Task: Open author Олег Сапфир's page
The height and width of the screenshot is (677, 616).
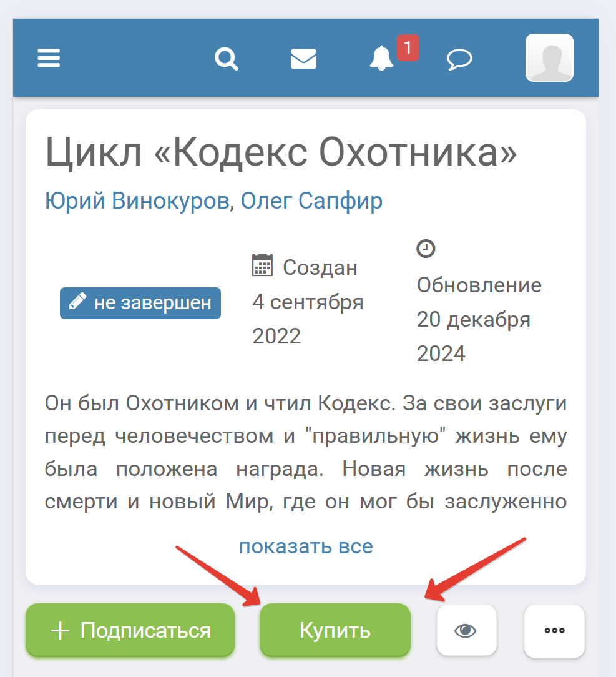Action: tap(311, 201)
